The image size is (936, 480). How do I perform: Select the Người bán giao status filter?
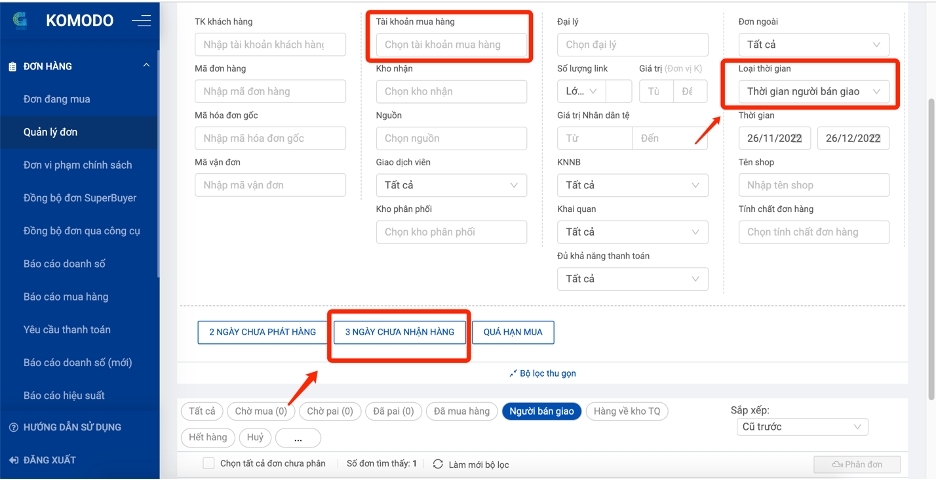[x=542, y=411]
